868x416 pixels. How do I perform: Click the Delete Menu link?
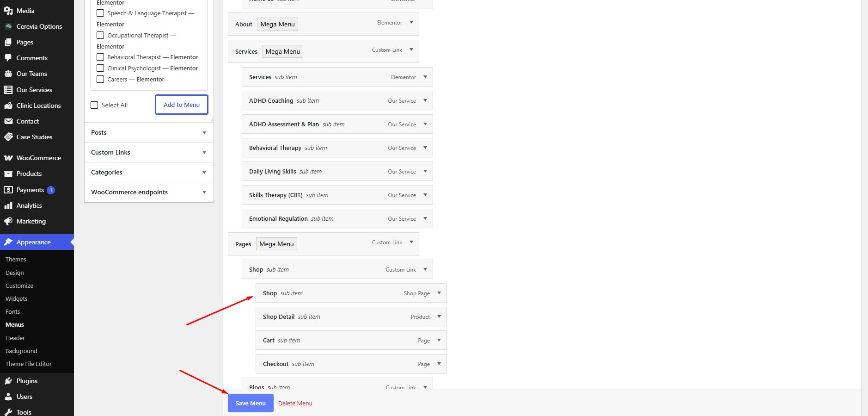pyautogui.click(x=295, y=403)
